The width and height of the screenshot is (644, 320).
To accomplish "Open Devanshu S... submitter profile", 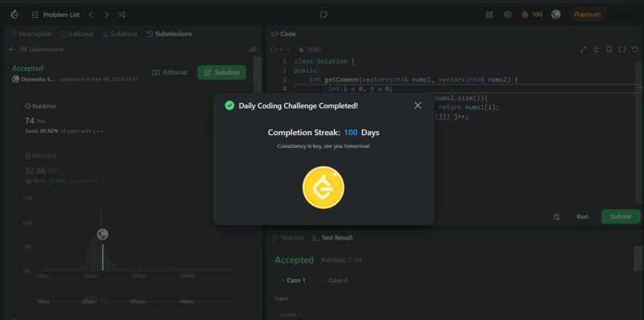I will (33, 79).
